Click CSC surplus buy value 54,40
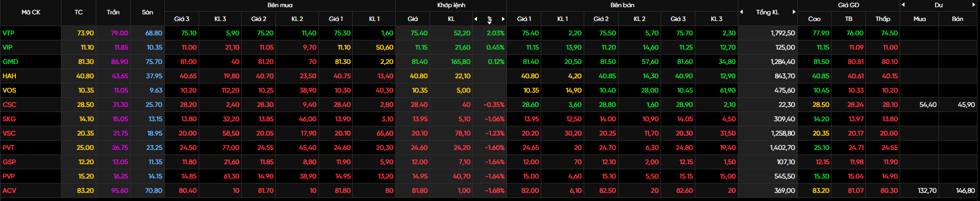This screenshot has height=201, width=980. tap(928, 105)
